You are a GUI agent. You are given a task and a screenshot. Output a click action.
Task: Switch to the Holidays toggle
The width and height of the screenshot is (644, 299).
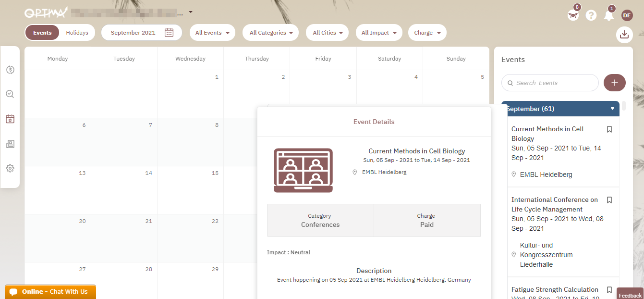pos(77,33)
